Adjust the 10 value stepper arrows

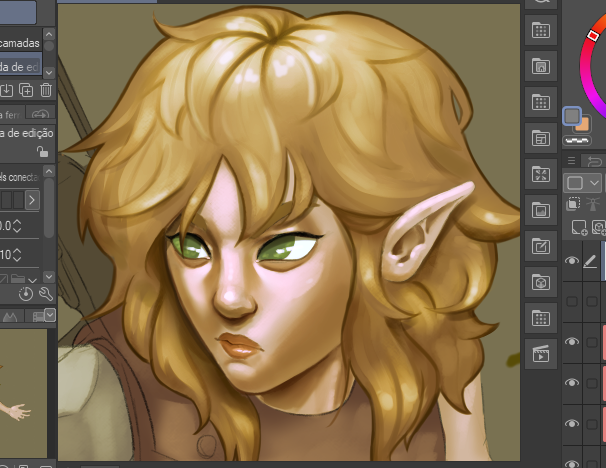tap(17, 254)
